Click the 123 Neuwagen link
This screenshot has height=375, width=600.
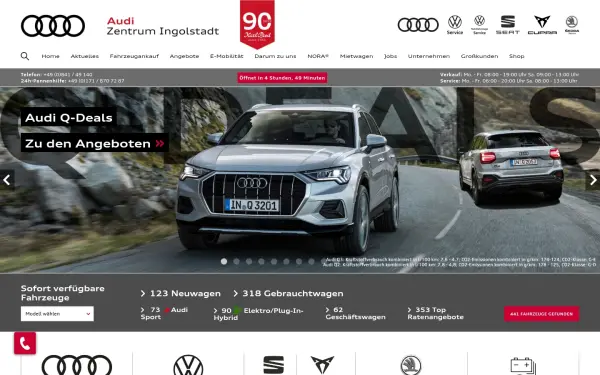(181, 293)
